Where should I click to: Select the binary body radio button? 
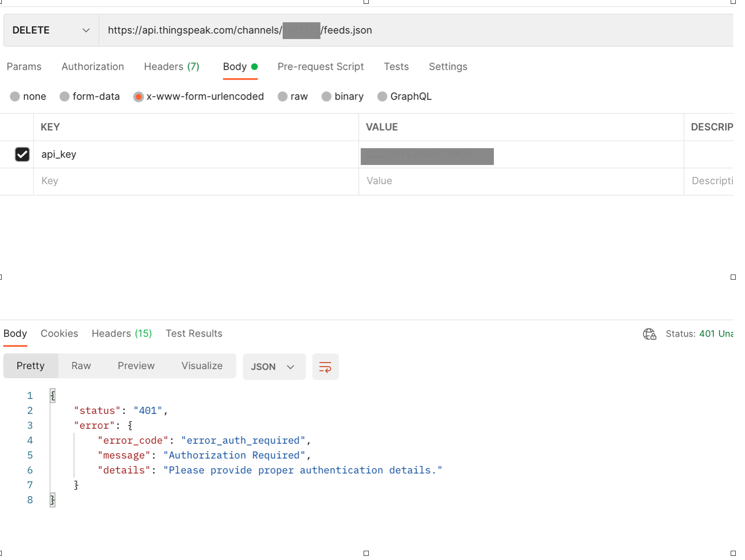click(326, 97)
